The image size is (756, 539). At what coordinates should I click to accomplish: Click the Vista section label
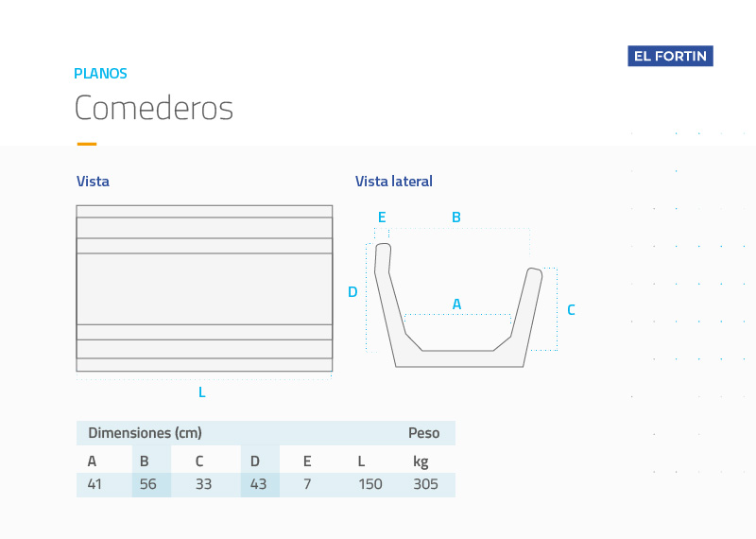93,182
